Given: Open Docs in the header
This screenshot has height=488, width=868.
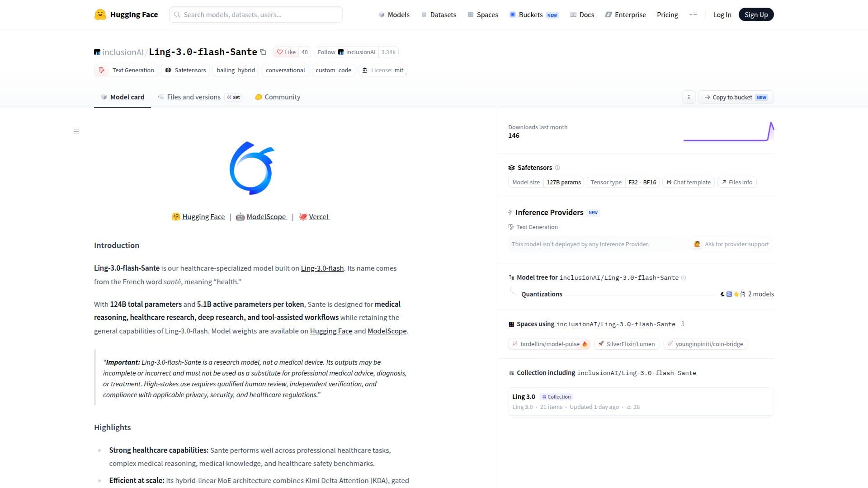Looking at the screenshot, I should pos(582,14).
